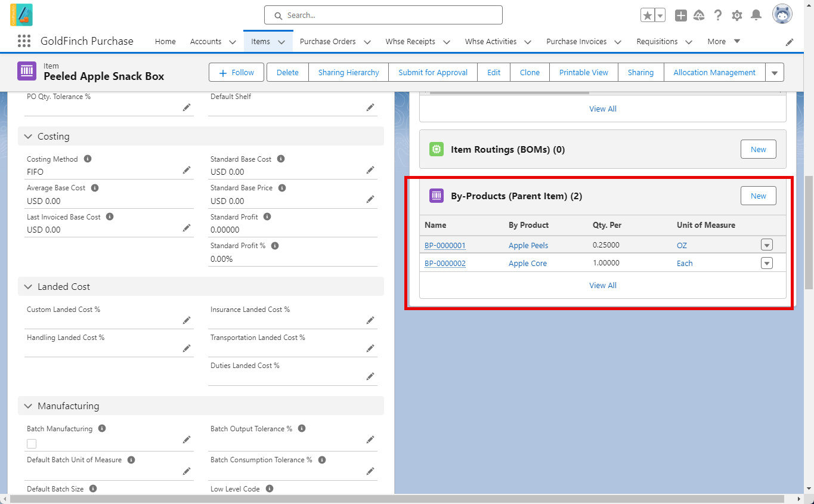Go to the Home tab
This screenshot has height=504, width=814.
click(x=165, y=42)
